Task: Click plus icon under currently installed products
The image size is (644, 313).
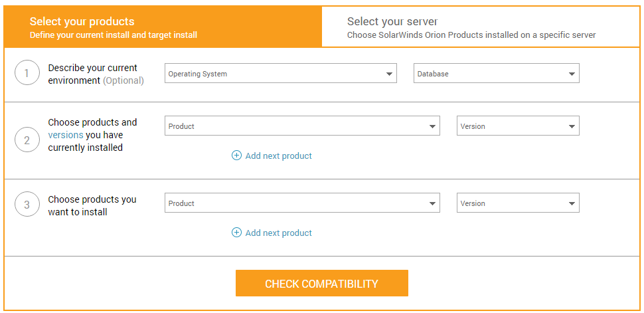Action: 236,156
